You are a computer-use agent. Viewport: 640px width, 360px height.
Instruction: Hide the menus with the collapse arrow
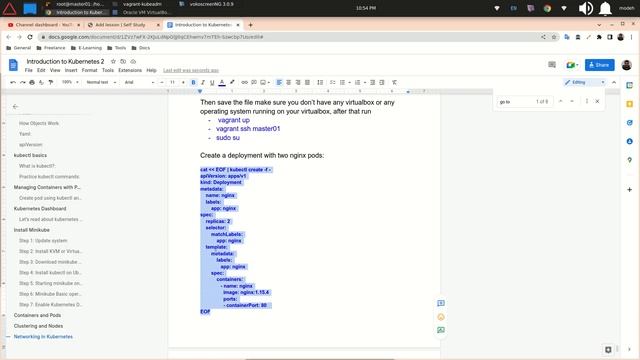614,82
